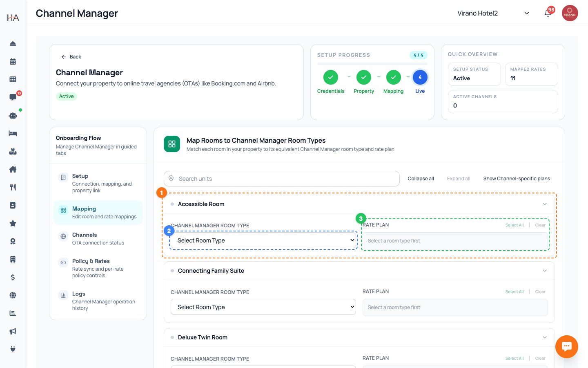Click the robot assistant sidebar icon
This screenshot has width=588, height=368.
pyautogui.click(x=13, y=115)
